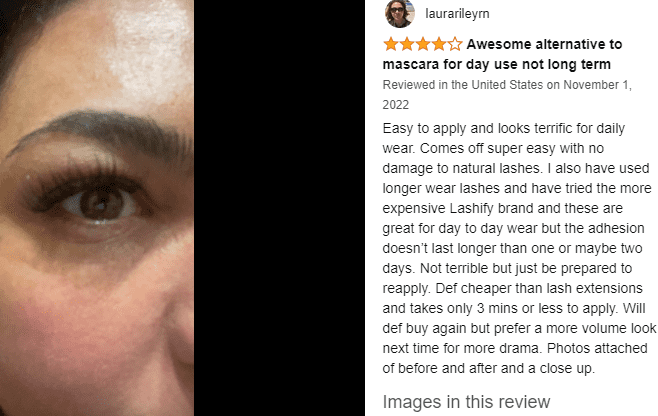658x416 pixels.
Task: Click the black area beside the photo
Action: [279, 208]
